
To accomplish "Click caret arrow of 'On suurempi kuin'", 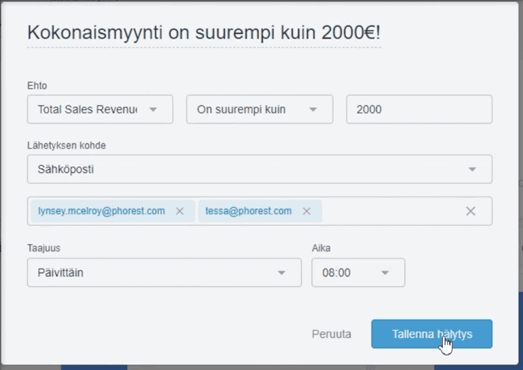I will [313, 109].
